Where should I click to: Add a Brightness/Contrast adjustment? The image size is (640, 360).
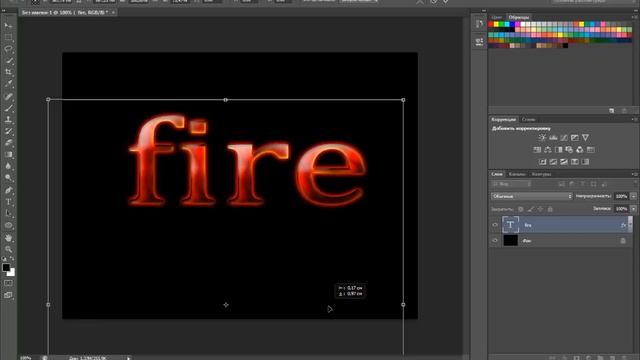click(542, 138)
